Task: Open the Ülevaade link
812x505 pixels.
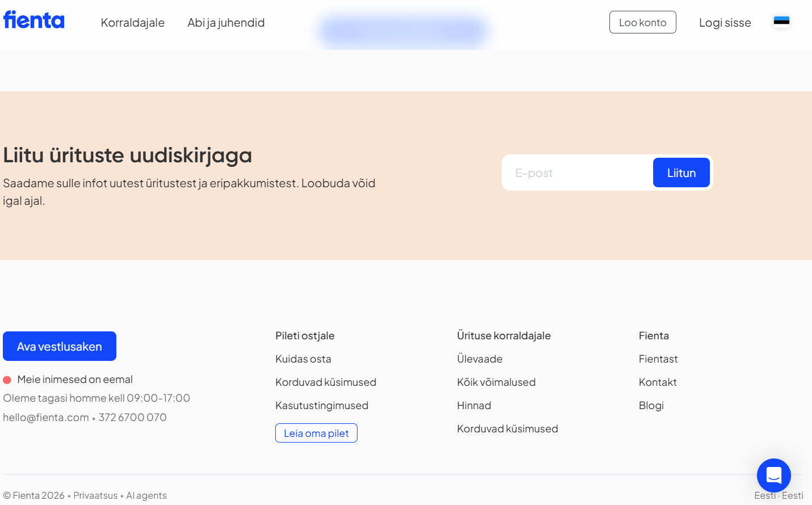Action: click(479, 359)
